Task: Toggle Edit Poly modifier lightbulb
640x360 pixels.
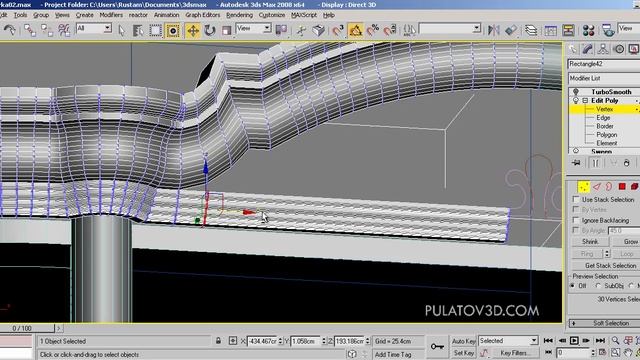Action: point(576,100)
